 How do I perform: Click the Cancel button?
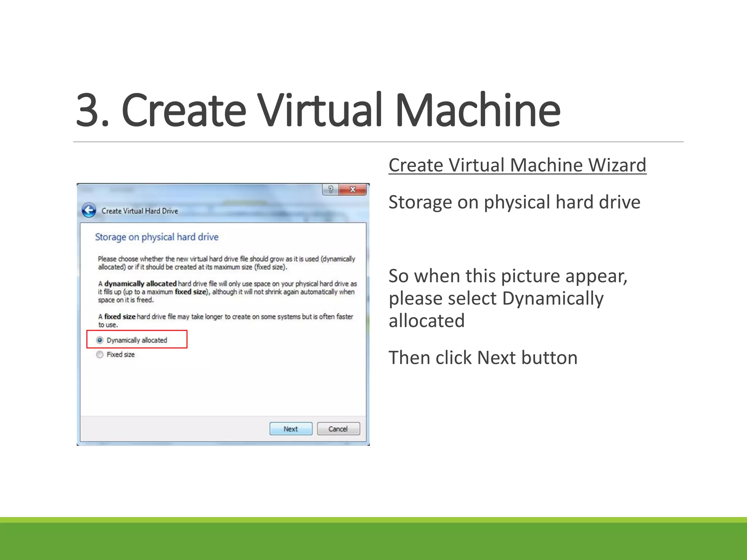(338, 429)
